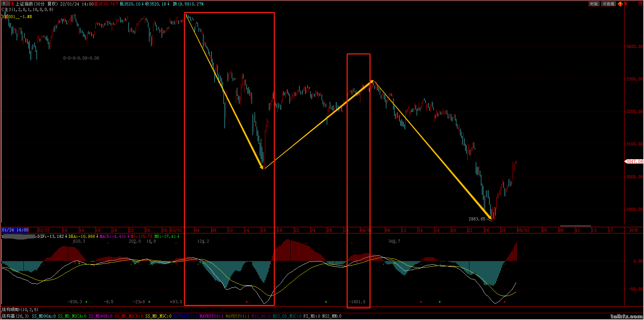Click the red S marker icon
Screen dimensions: 644x320
click(x=13, y=4)
